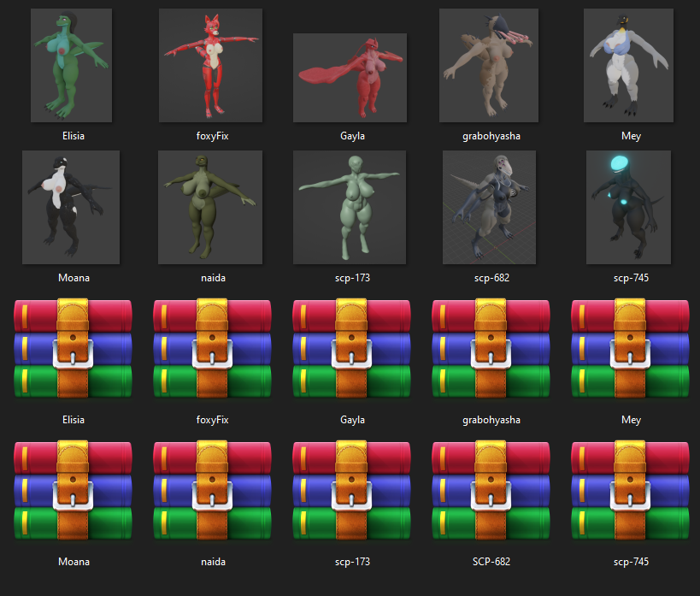Click the Mey archive file name

[631, 420]
